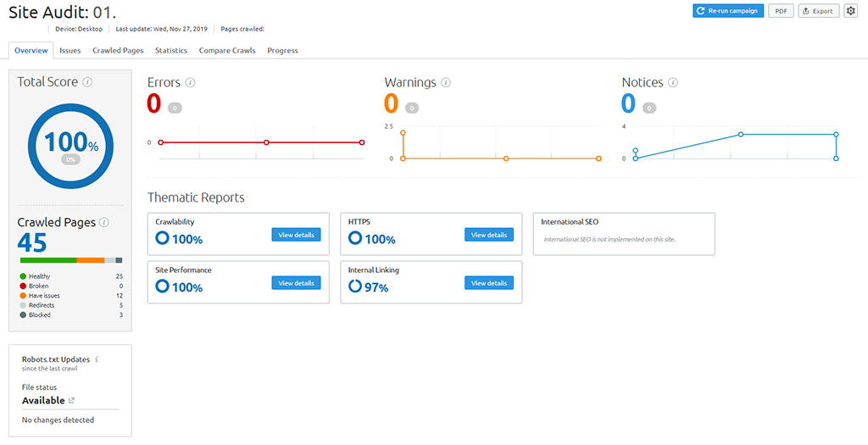This screenshot has width=868, height=445.
Task: Click the middle point on Warnings graph
Action: coord(505,159)
